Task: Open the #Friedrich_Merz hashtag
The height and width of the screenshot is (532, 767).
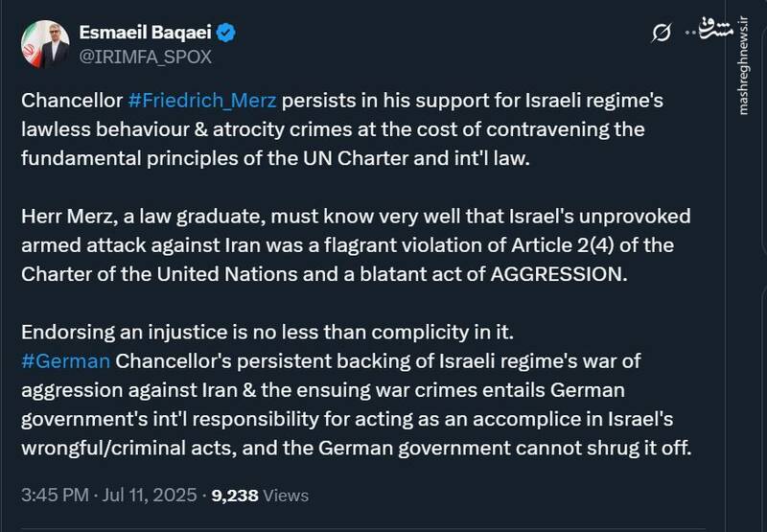Action: pos(201,102)
